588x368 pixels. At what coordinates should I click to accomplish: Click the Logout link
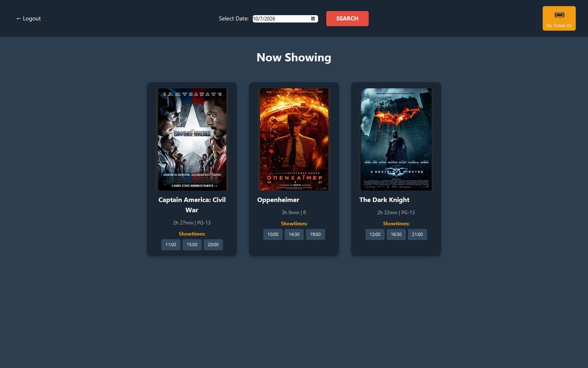coord(28,18)
